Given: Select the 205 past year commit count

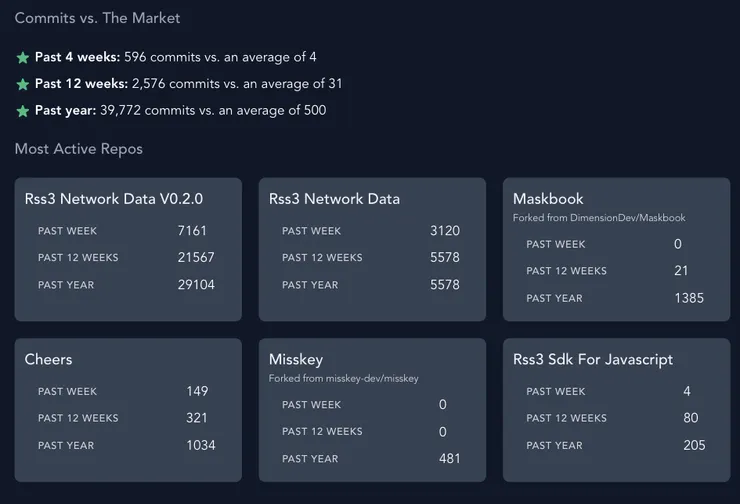Looking at the screenshot, I should (694, 445).
